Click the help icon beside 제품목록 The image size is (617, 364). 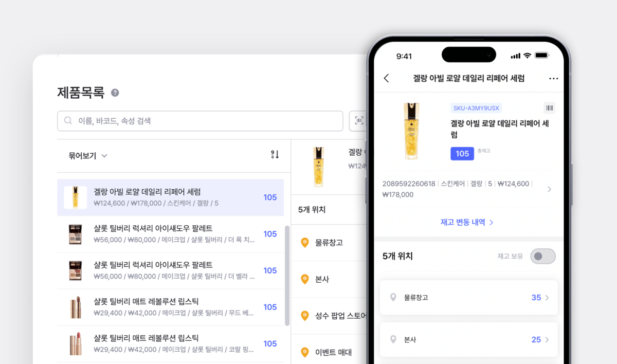[x=115, y=93]
